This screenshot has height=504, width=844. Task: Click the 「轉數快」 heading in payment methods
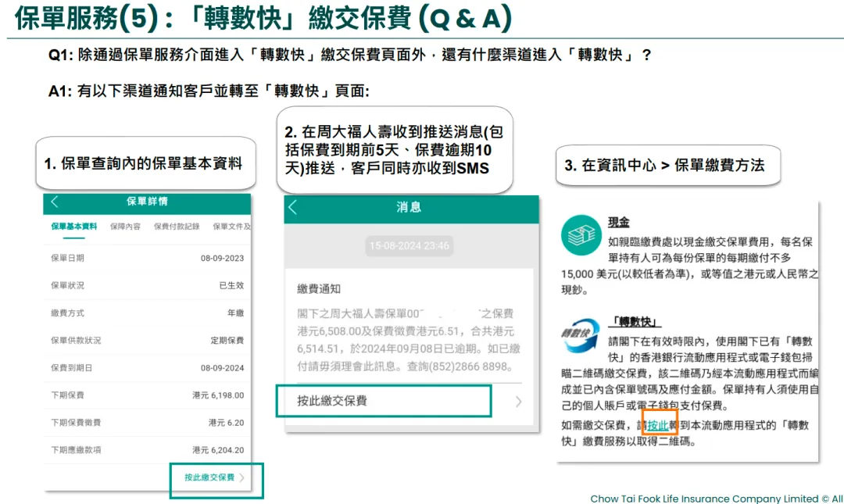point(635,322)
